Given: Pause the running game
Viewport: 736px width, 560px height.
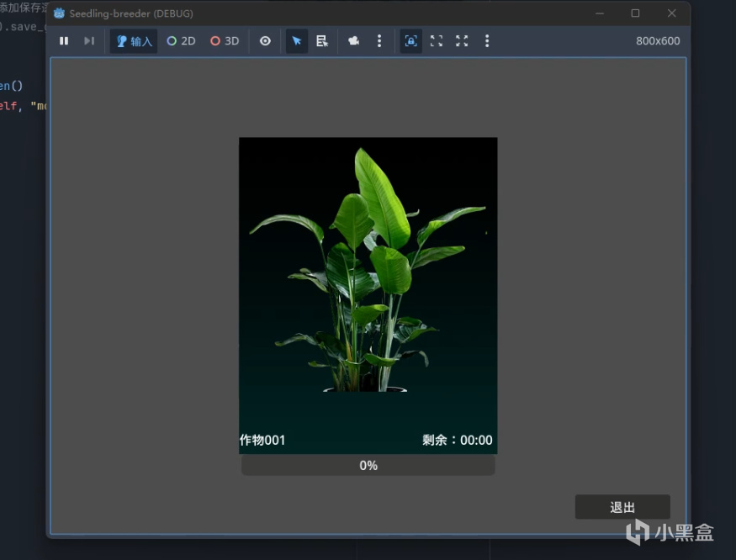Looking at the screenshot, I should [x=64, y=41].
